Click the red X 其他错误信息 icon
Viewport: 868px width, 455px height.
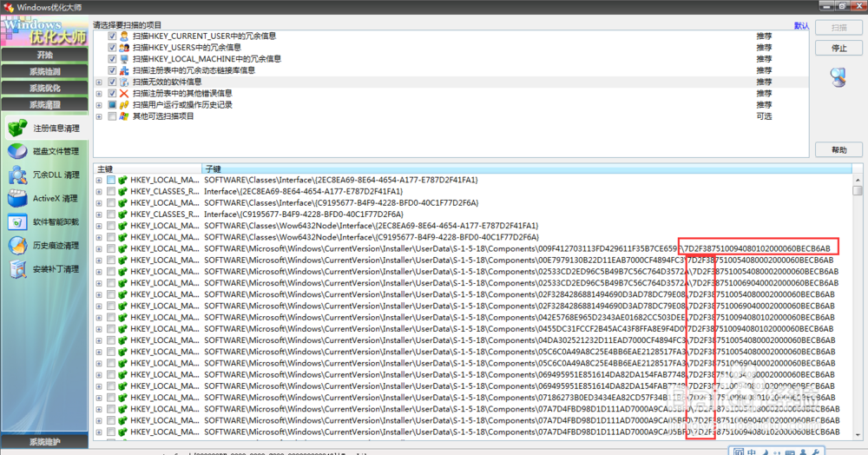[124, 94]
